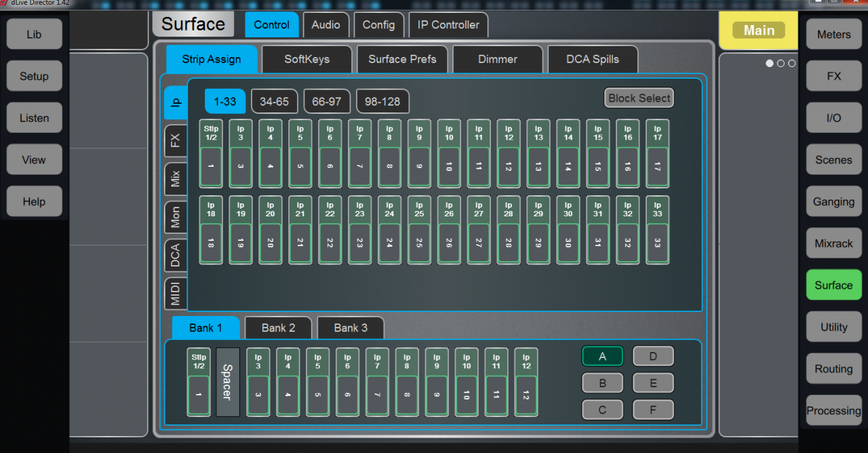This screenshot has height=453, width=868.
Task: Select the Ip 13 channel strip
Action: click(538, 154)
